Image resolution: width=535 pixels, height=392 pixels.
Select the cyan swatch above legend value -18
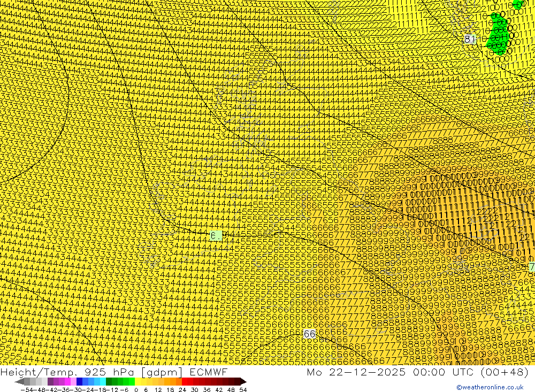103,381
